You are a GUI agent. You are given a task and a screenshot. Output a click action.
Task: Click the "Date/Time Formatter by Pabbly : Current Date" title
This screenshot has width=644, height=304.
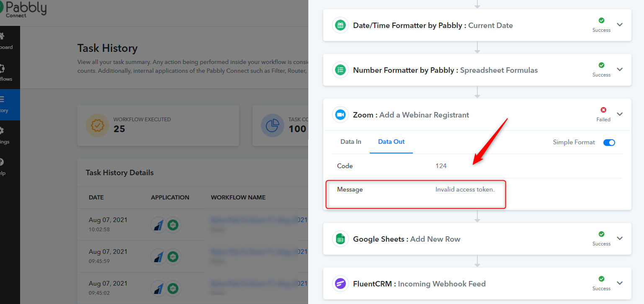point(433,26)
